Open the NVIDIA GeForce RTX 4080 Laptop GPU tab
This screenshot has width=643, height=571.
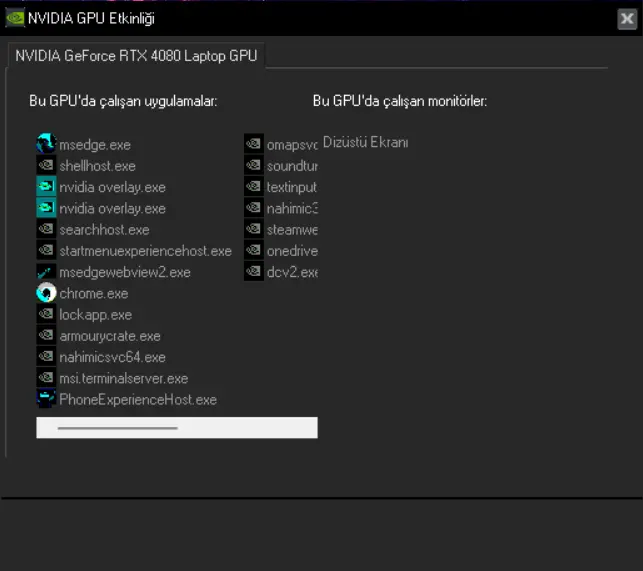click(x=136, y=56)
